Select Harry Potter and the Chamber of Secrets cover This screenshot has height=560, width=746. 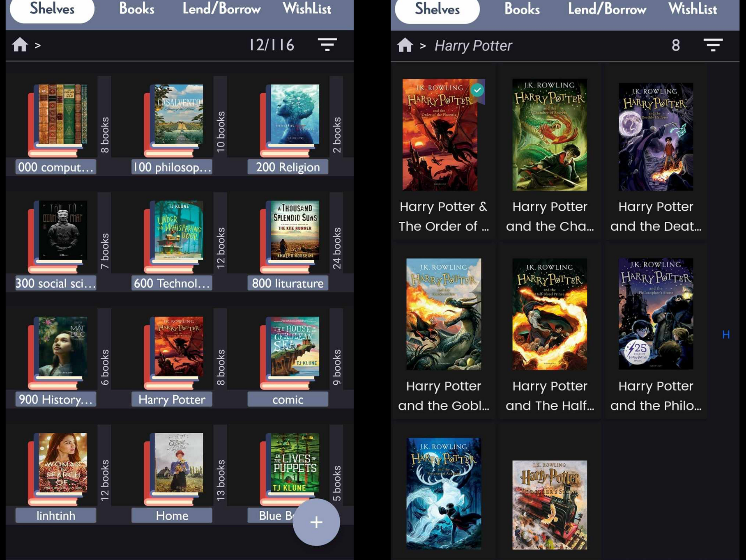550,135
